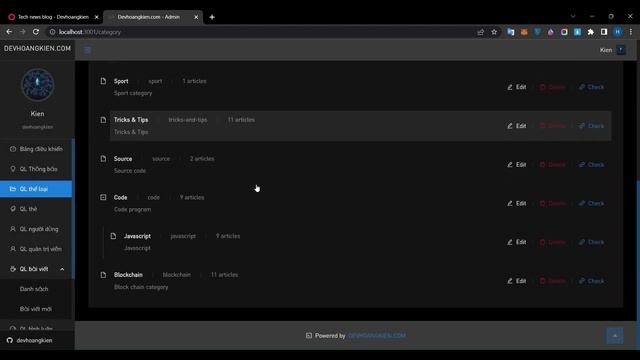
Task: Select QL thể loại category menu
Action: tap(36, 189)
